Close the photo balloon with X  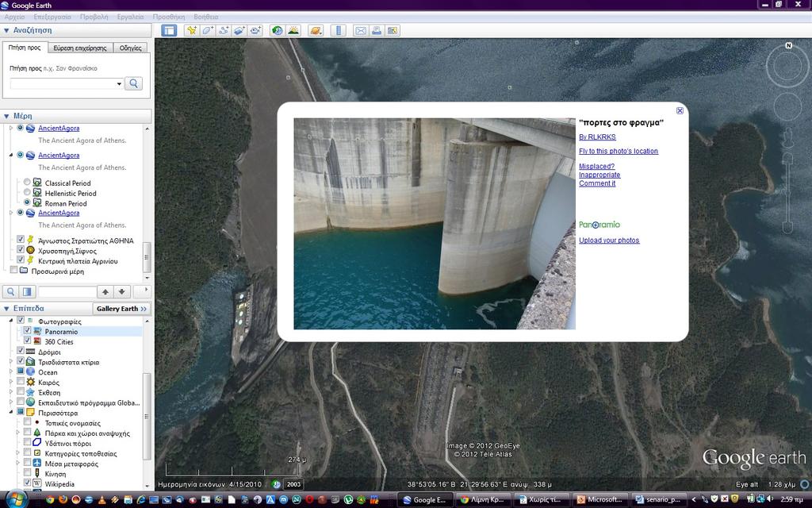(680, 110)
